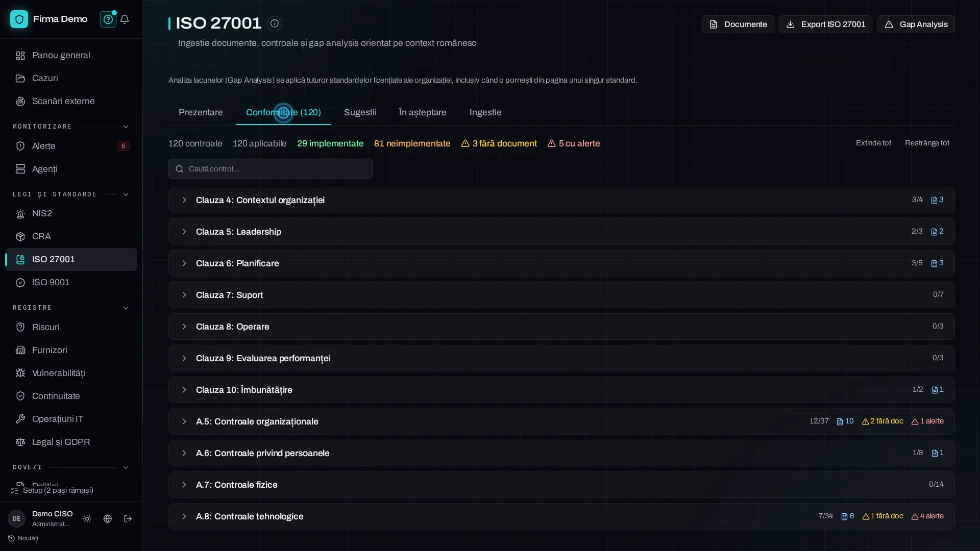Click Extinde tot
The image size is (980, 551).
pyautogui.click(x=873, y=143)
